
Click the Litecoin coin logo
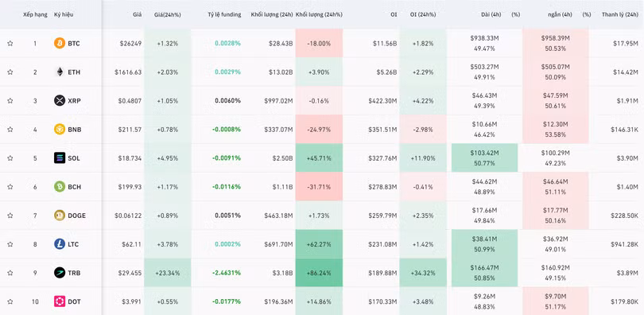coord(60,244)
